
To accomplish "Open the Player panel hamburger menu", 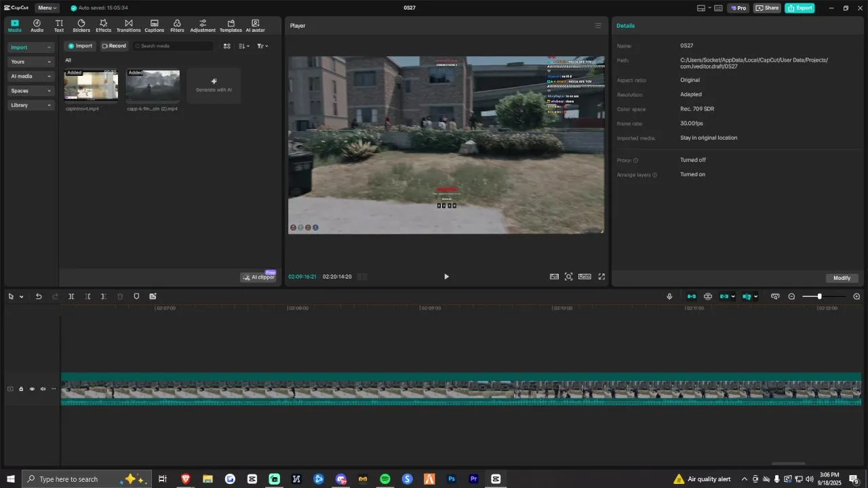I will click(x=598, y=26).
